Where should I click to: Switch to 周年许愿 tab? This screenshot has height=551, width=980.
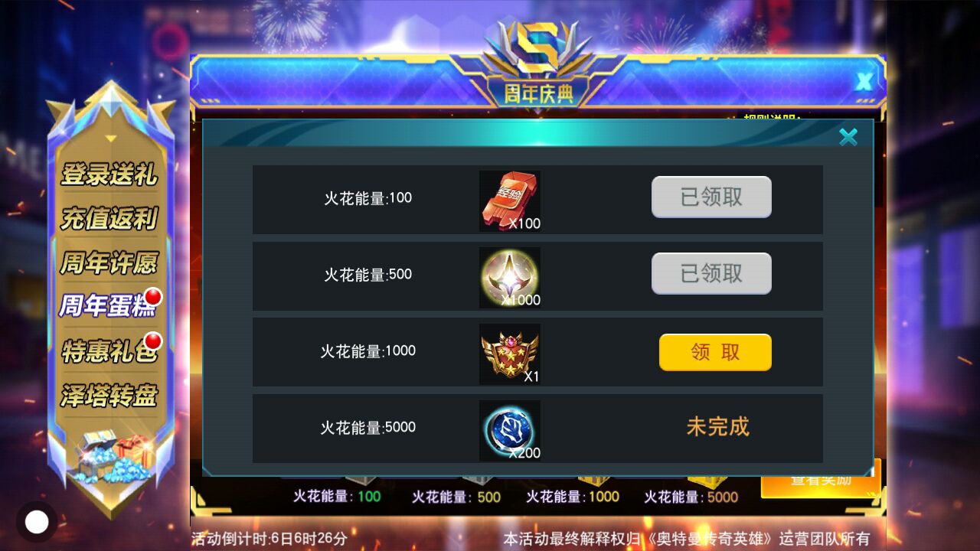(109, 263)
